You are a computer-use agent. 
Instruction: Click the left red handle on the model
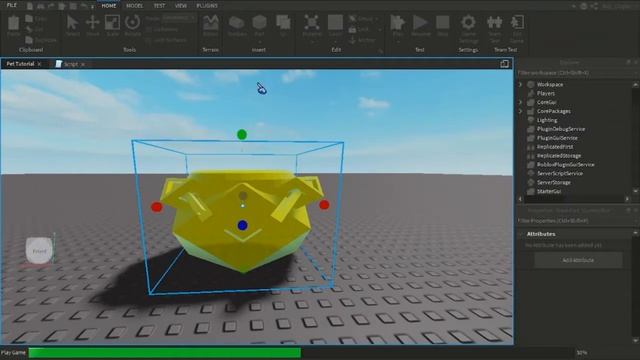point(157,207)
